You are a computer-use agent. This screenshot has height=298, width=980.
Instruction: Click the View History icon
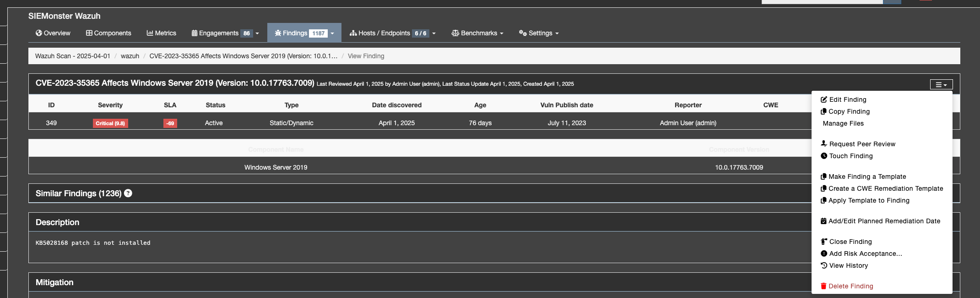[x=823, y=265]
